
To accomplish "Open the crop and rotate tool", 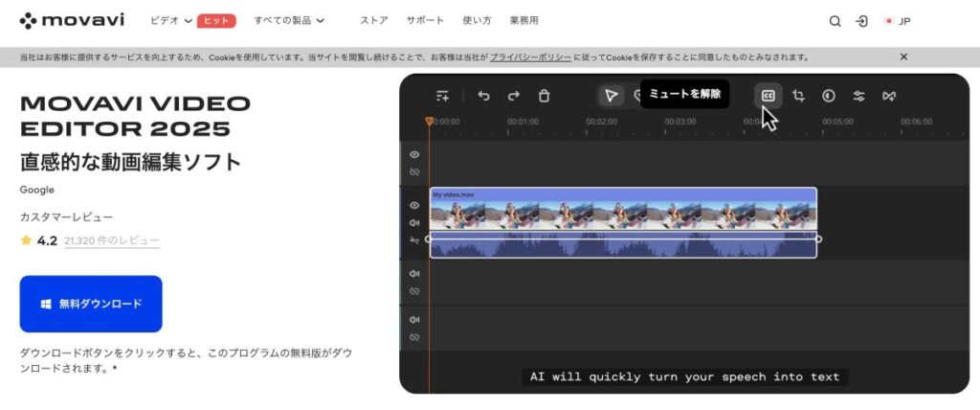I will [x=798, y=96].
